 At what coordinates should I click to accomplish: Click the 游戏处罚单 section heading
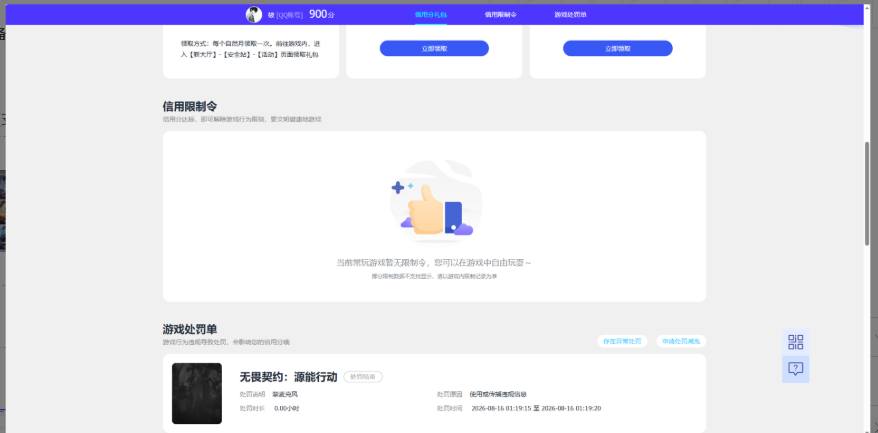(x=190, y=329)
